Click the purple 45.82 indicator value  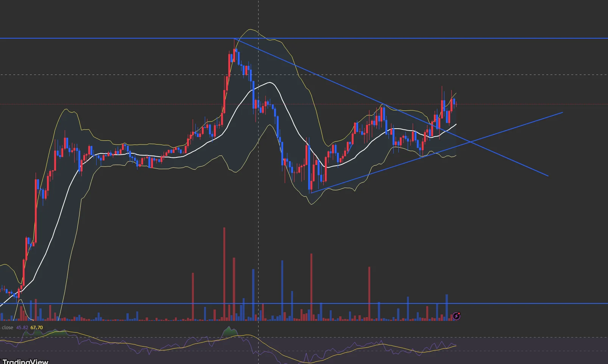22,328
